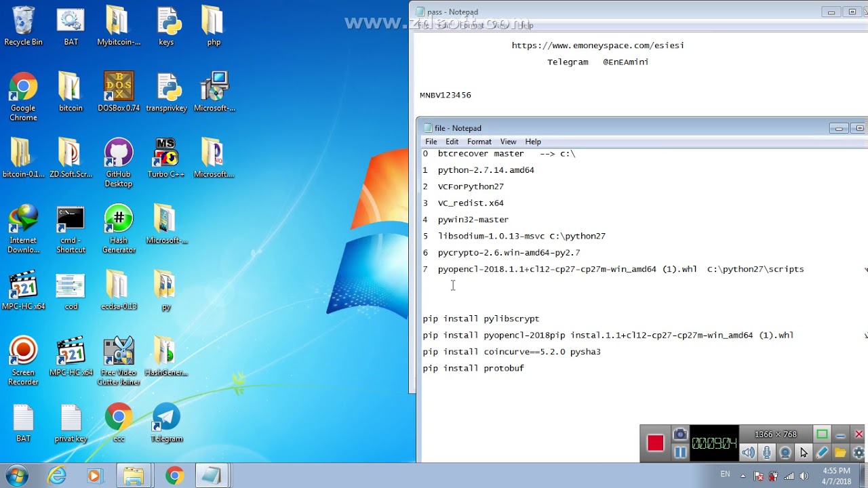Select the bitcoin folder icon
This screenshot has width=868, height=488.
click(x=71, y=92)
